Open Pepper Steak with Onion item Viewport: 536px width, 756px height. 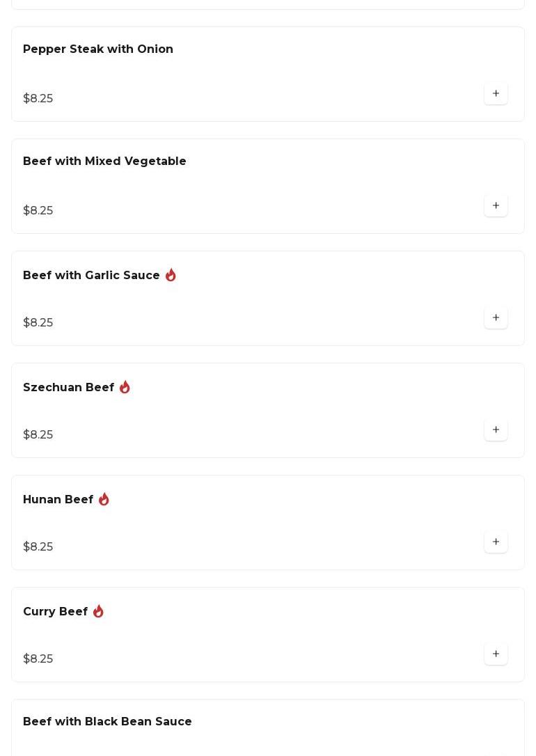click(x=98, y=49)
